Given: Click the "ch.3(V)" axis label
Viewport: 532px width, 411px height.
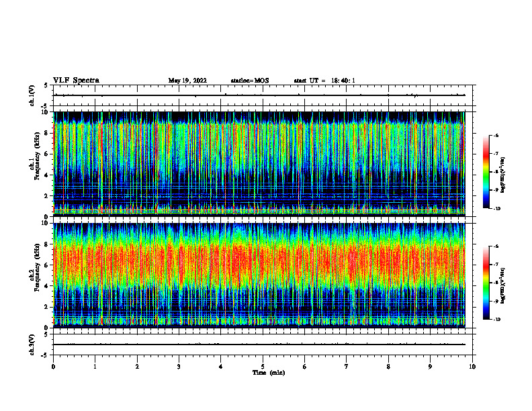Looking at the screenshot, I should tap(32, 345).
